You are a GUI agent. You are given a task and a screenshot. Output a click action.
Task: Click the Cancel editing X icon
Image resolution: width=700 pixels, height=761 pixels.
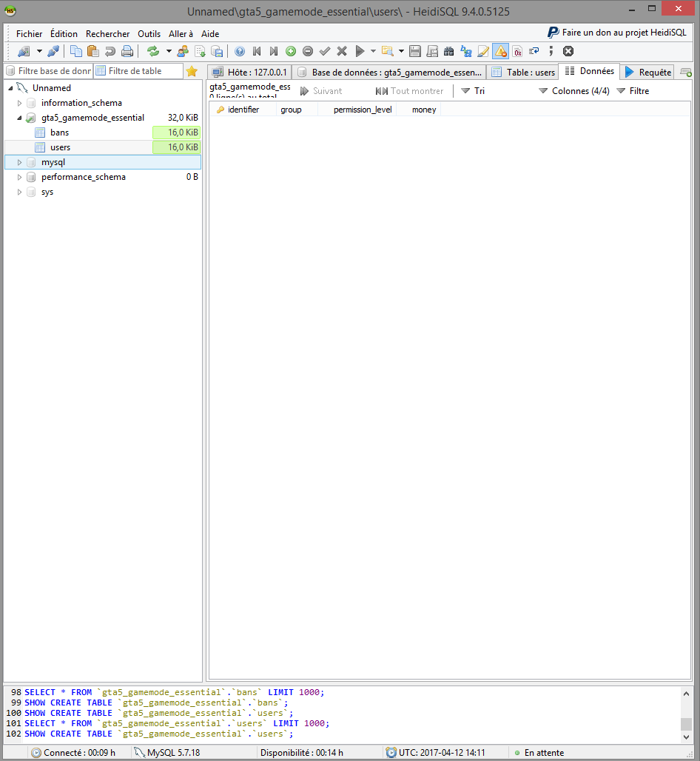coord(342,51)
